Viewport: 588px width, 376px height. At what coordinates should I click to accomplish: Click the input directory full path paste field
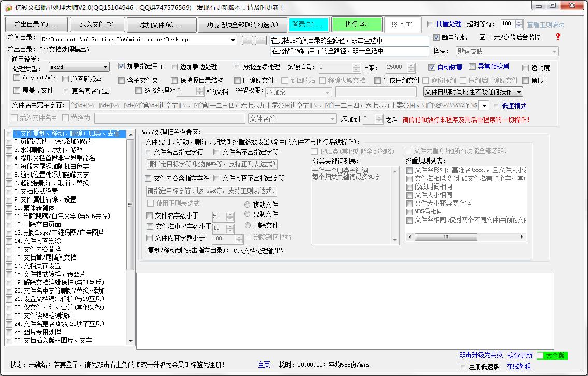(349, 40)
